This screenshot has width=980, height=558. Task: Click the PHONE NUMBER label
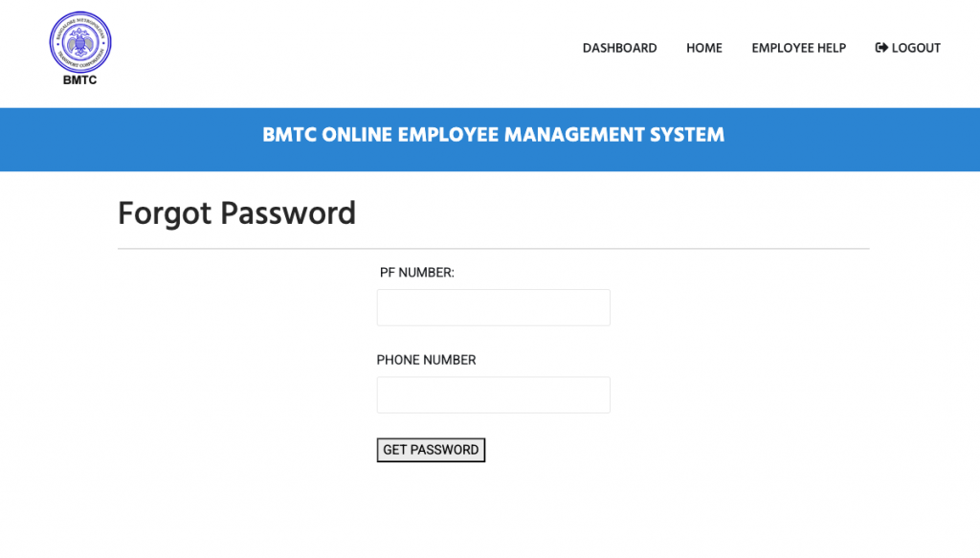pos(426,360)
